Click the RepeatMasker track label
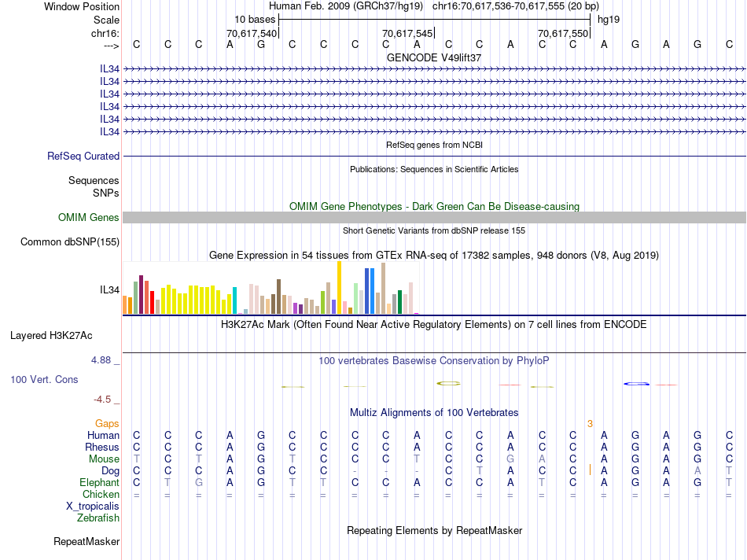The image size is (747, 560). tap(86, 542)
